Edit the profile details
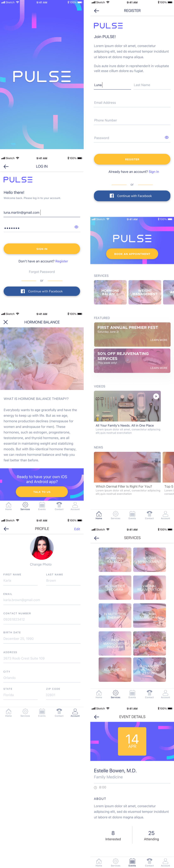 click(x=77, y=529)
